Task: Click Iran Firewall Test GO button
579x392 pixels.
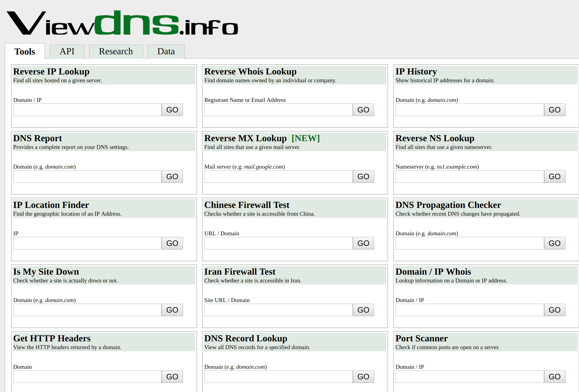Action: coord(363,310)
